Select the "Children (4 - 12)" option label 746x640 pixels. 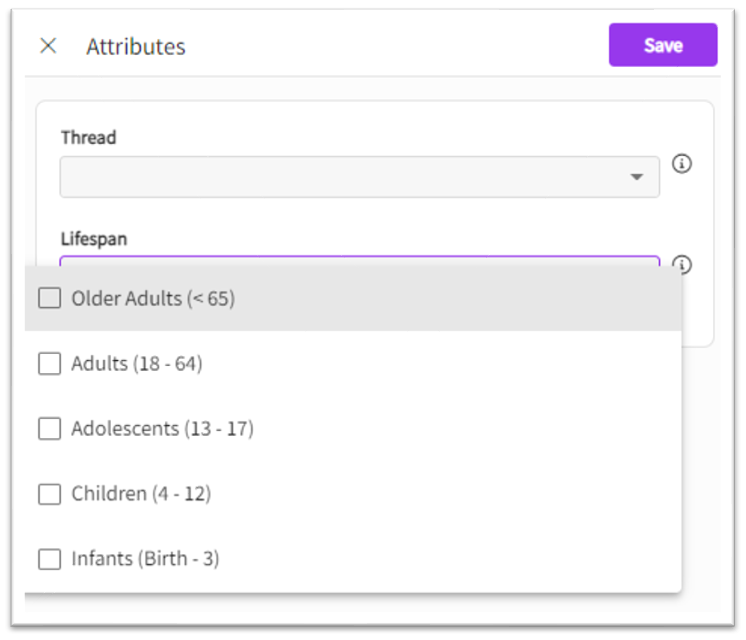(141, 494)
